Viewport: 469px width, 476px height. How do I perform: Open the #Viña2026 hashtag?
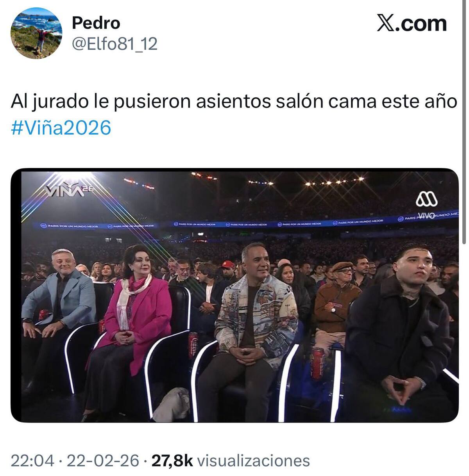(61, 127)
